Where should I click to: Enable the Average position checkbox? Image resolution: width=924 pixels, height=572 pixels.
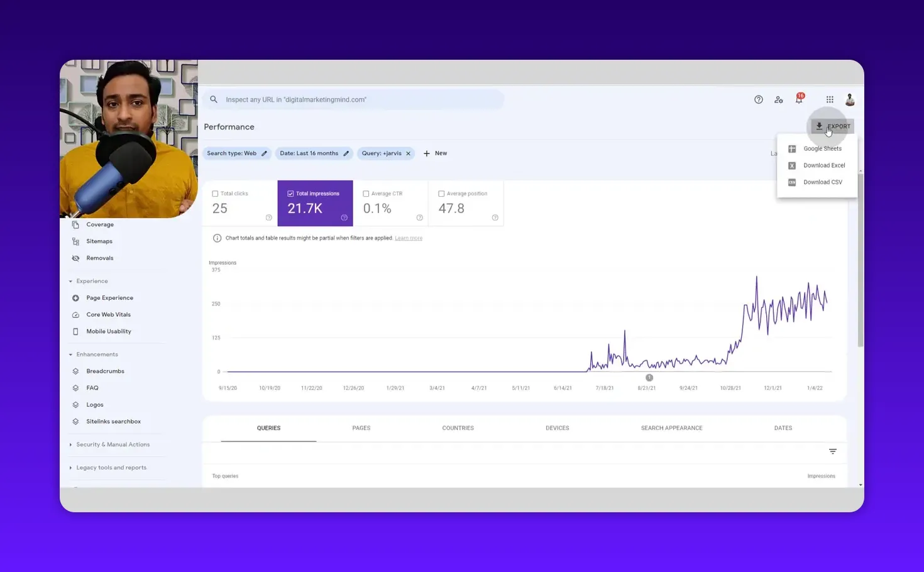[441, 194]
